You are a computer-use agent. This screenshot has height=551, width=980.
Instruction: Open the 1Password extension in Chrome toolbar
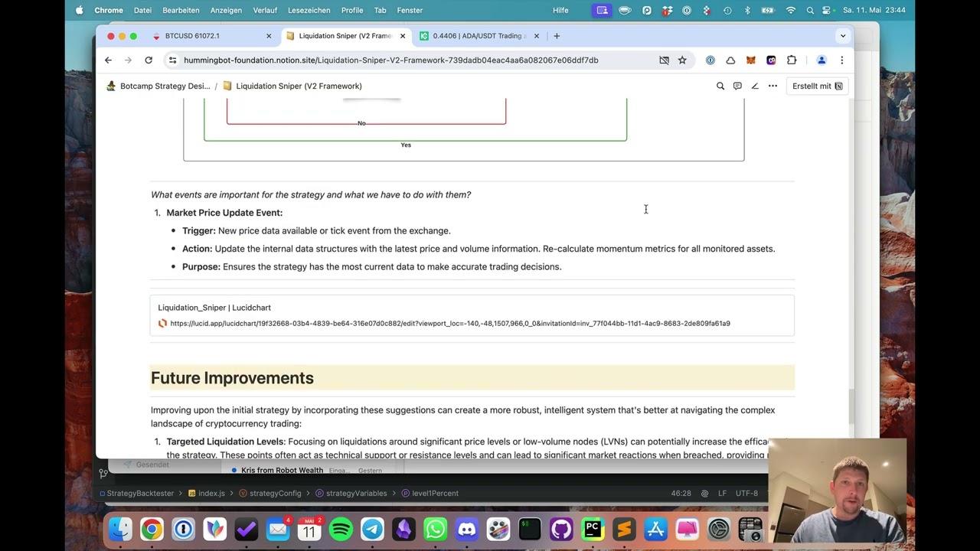pos(710,60)
